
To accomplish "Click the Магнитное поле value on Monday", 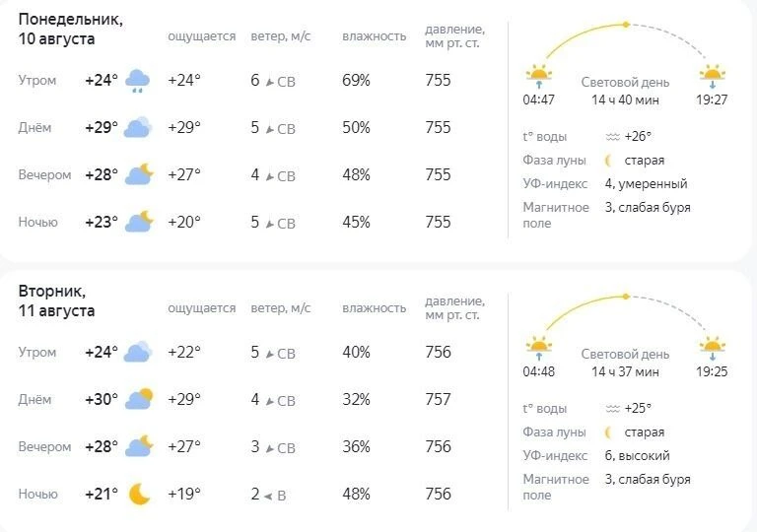I will [648, 208].
